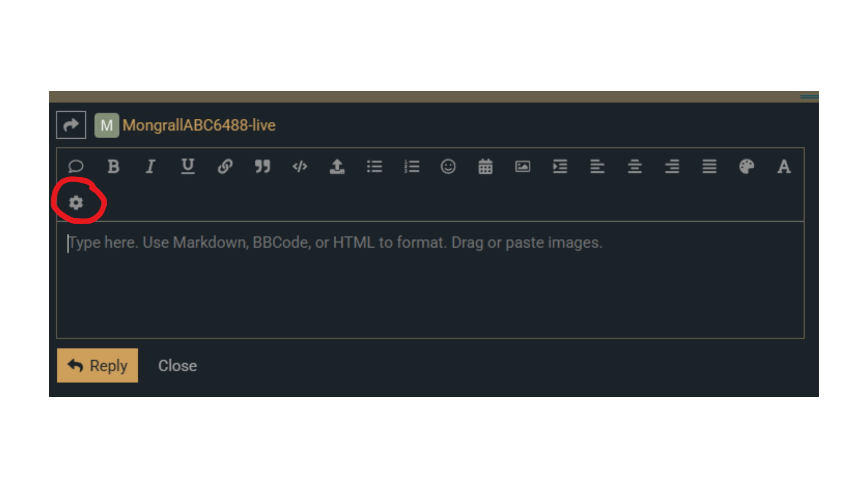Image resolution: width=868 pixels, height=488 pixels.
Task: Align text to center
Action: click(635, 166)
